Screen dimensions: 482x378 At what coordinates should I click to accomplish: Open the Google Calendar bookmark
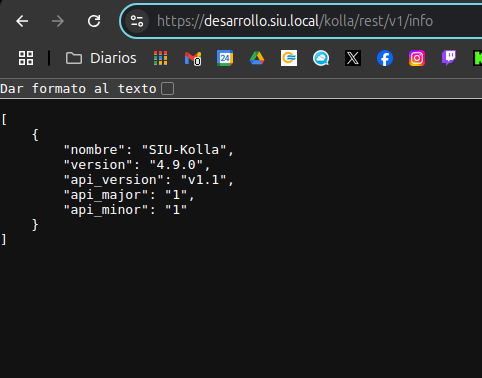[x=225, y=58]
